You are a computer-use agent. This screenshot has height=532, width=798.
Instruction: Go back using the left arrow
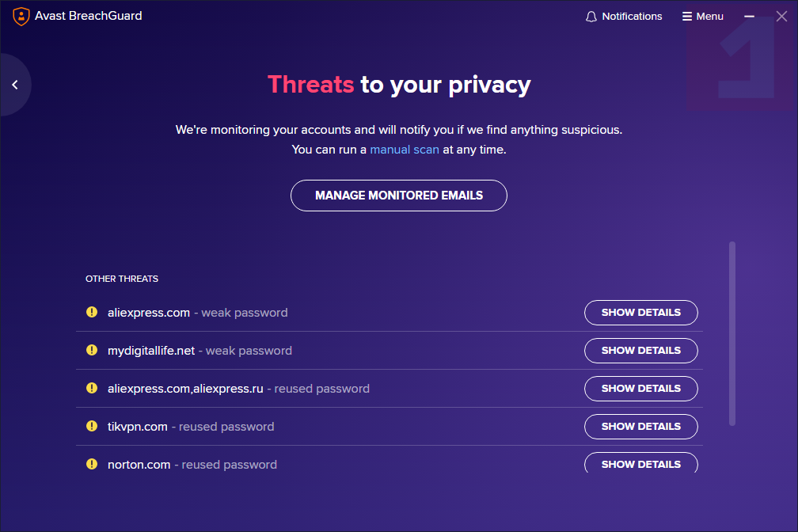[14, 85]
